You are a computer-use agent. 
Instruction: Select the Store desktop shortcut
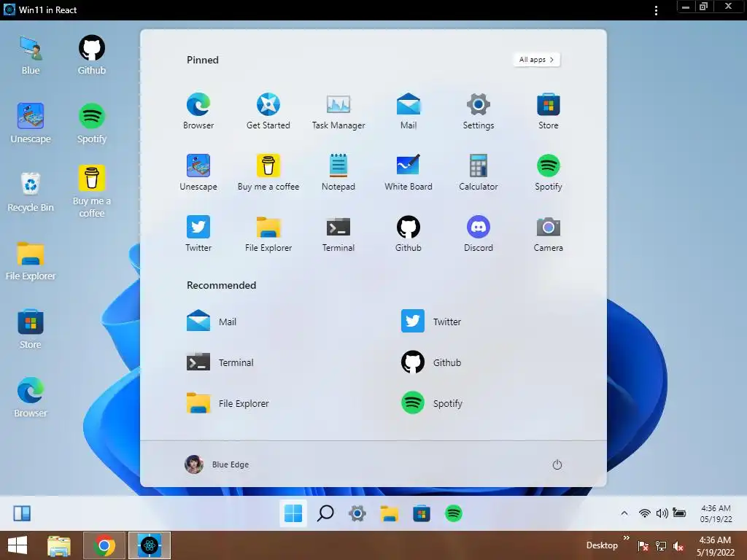pyautogui.click(x=31, y=329)
